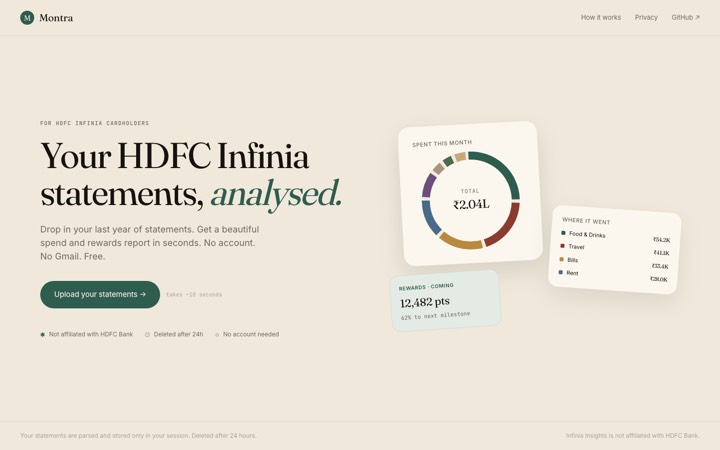Image resolution: width=720 pixels, height=450 pixels.
Task: Click the dark green donut chart segment
Action: click(499, 172)
